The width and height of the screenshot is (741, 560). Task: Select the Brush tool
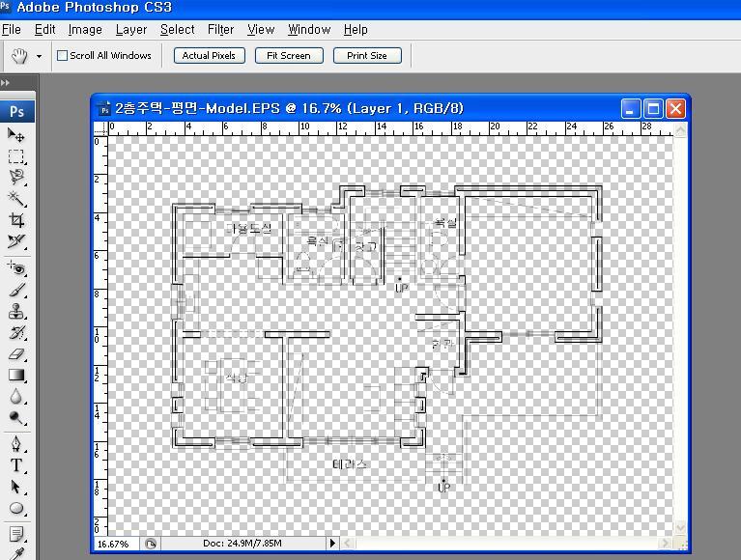[16, 290]
